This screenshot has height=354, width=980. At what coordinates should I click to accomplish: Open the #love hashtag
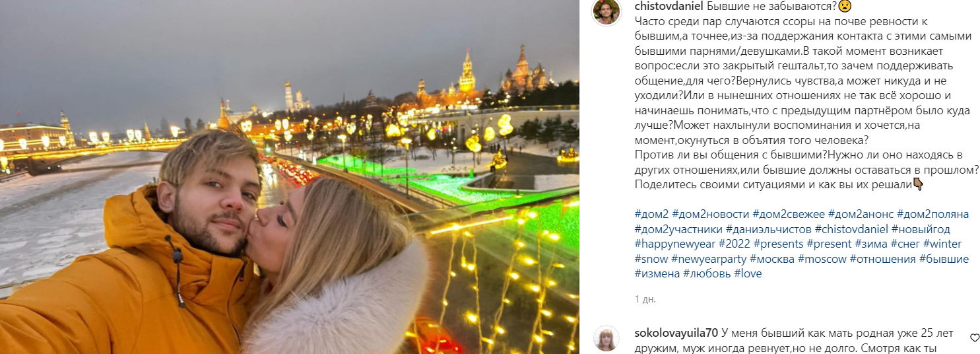(748, 273)
